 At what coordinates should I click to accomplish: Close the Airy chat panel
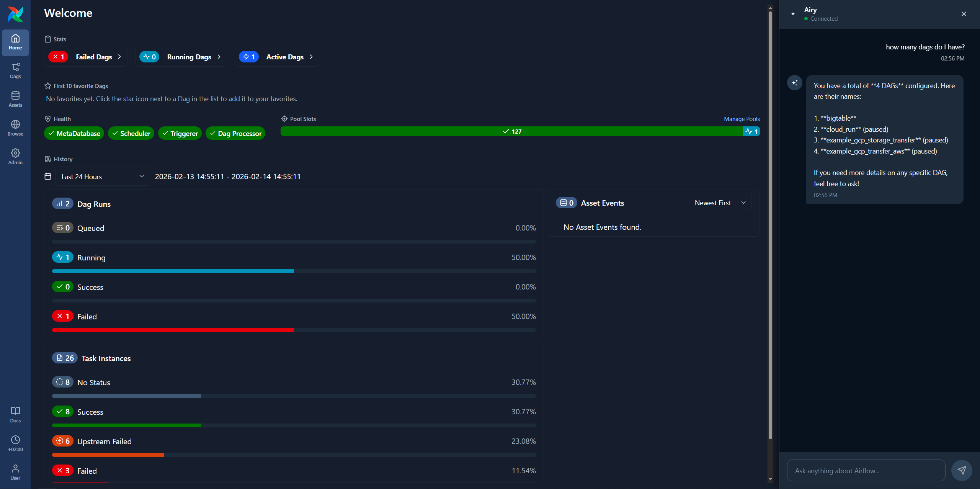tap(964, 14)
